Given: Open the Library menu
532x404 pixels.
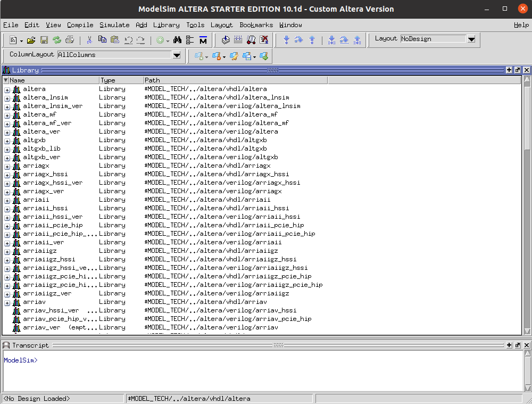Looking at the screenshot, I should 166,25.
